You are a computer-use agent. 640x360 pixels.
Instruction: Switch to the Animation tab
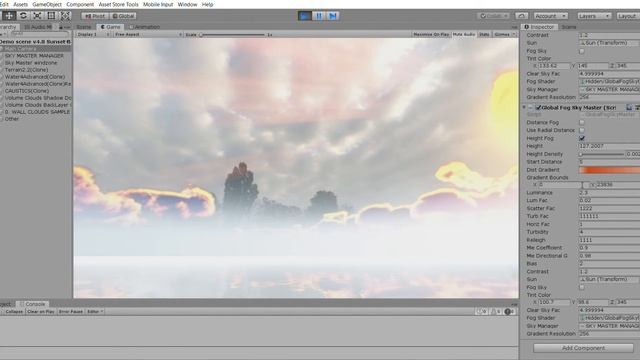(145, 27)
